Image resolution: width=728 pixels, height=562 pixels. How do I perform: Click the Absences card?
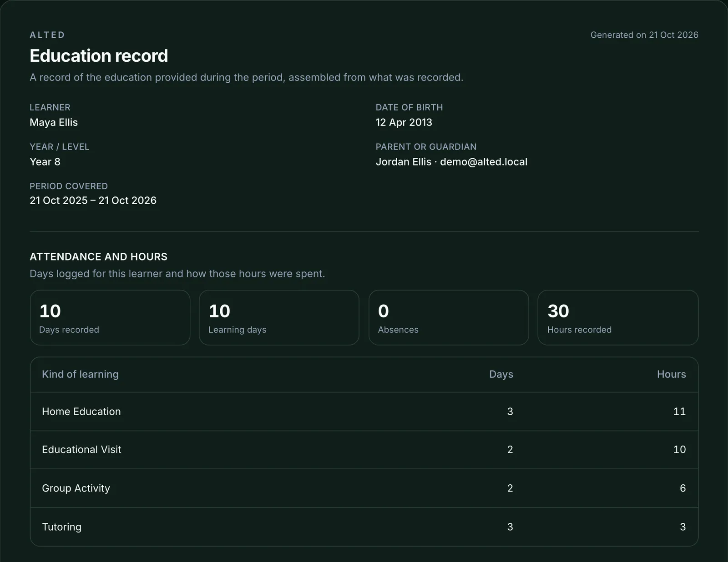click(x=449, y=318)
